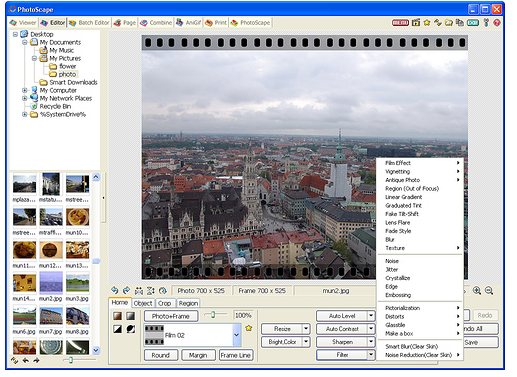Apply the sepia tone icon
The height and width of the screenshot is (377, 517).
(x=117, y=316)
